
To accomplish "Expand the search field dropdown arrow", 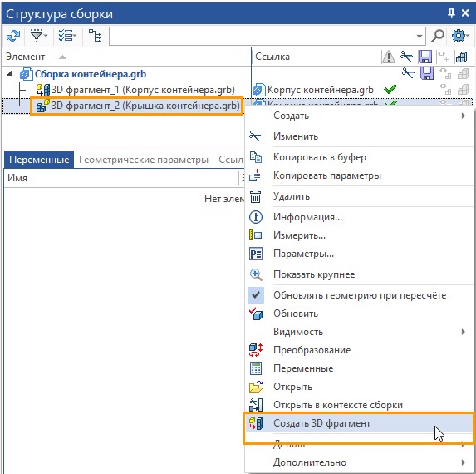I will [420, 36].
